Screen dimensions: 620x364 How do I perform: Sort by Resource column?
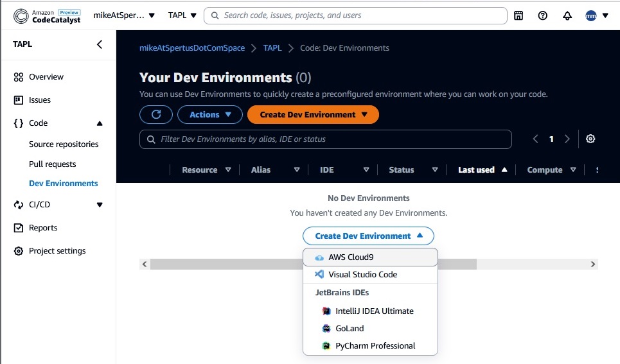(206, 170)
